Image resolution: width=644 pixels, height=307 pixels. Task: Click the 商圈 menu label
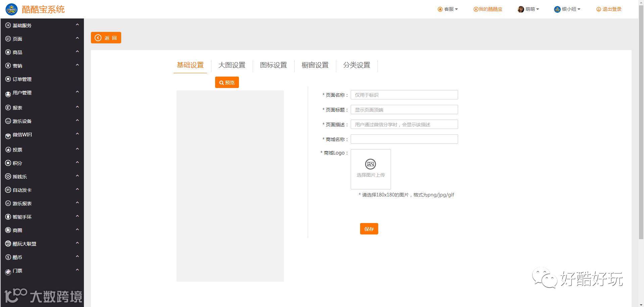coord(17,230)
